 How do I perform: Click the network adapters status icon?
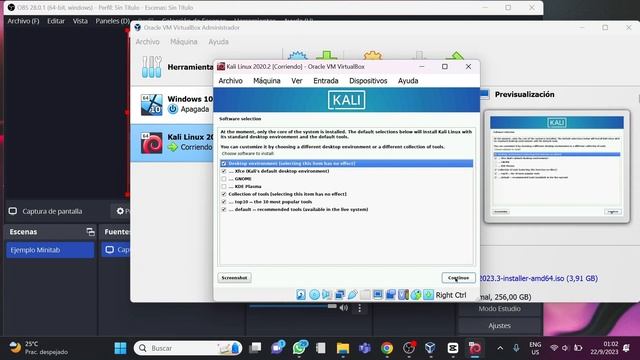point(340,295)
